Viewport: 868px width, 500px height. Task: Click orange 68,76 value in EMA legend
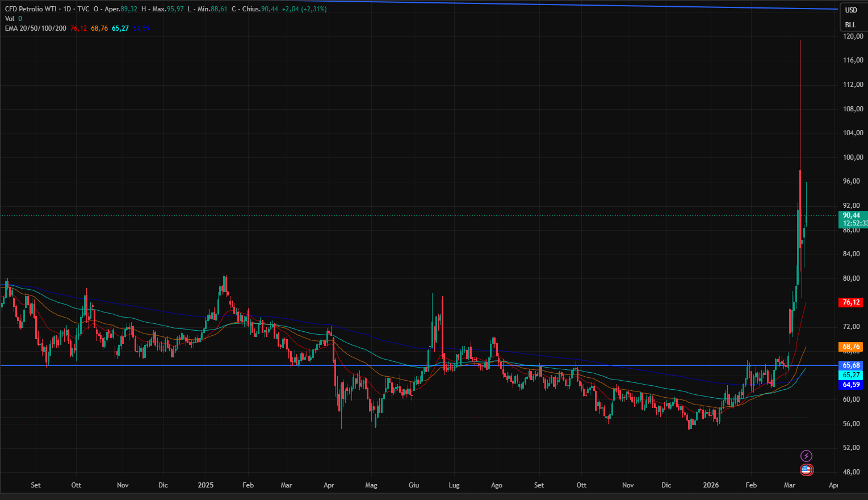click(x=99, y=28)
